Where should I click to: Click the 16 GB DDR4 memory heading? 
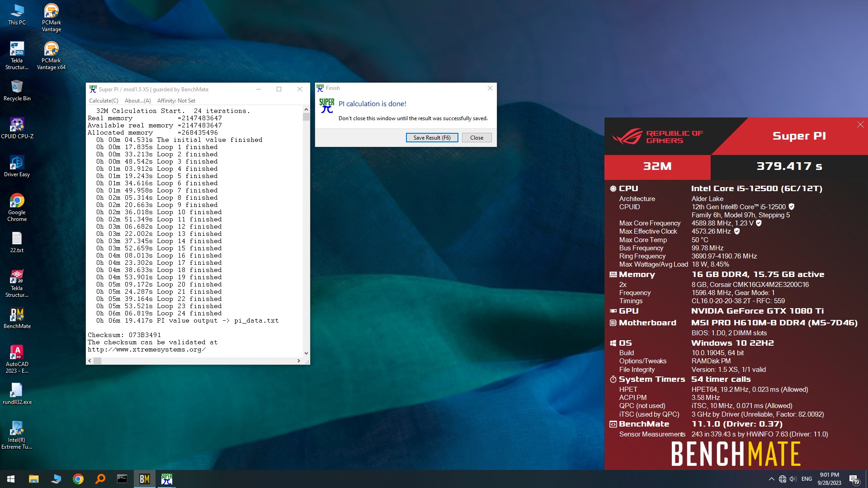coord(758,274)
